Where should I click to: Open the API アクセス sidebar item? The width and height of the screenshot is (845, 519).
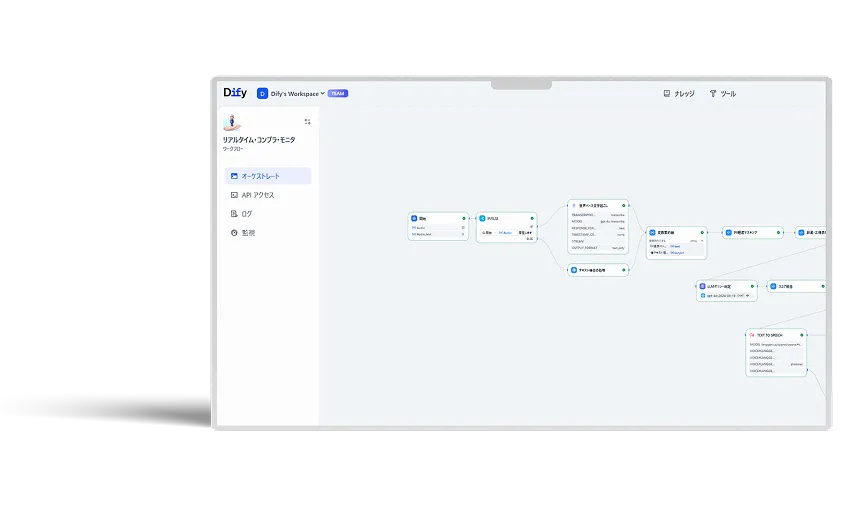[x=257, y=195]
